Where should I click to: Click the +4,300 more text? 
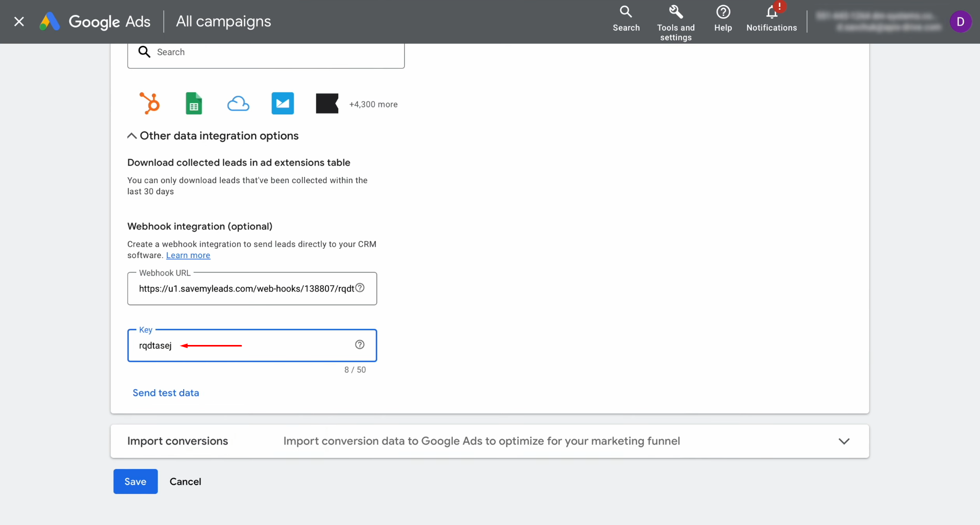(373, 105)
